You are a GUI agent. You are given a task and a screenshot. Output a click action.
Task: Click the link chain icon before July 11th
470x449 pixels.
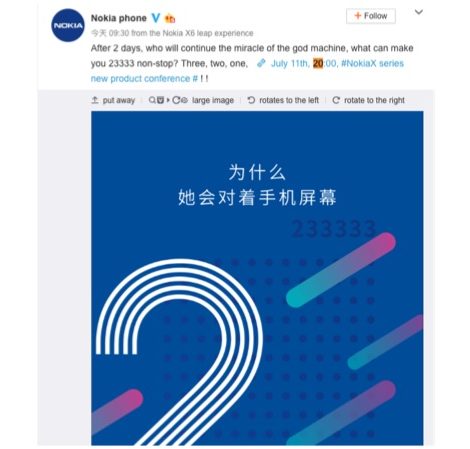click(261, 63)
